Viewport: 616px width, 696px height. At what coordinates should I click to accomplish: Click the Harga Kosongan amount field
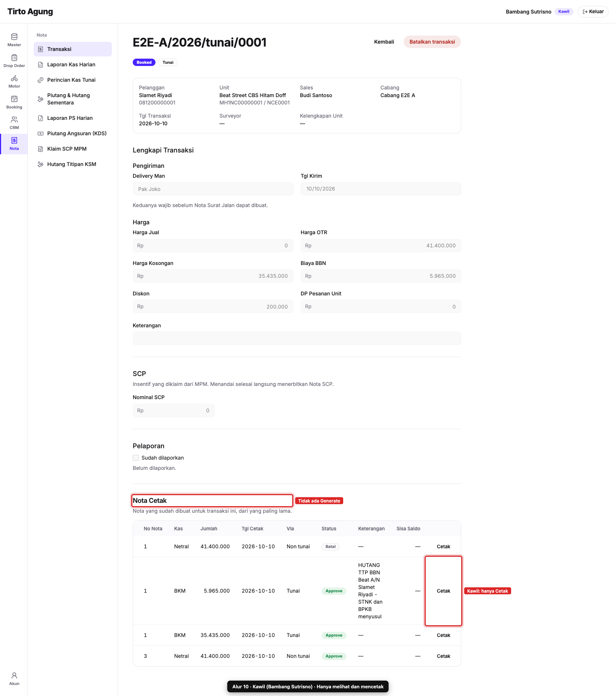point(213,276)
